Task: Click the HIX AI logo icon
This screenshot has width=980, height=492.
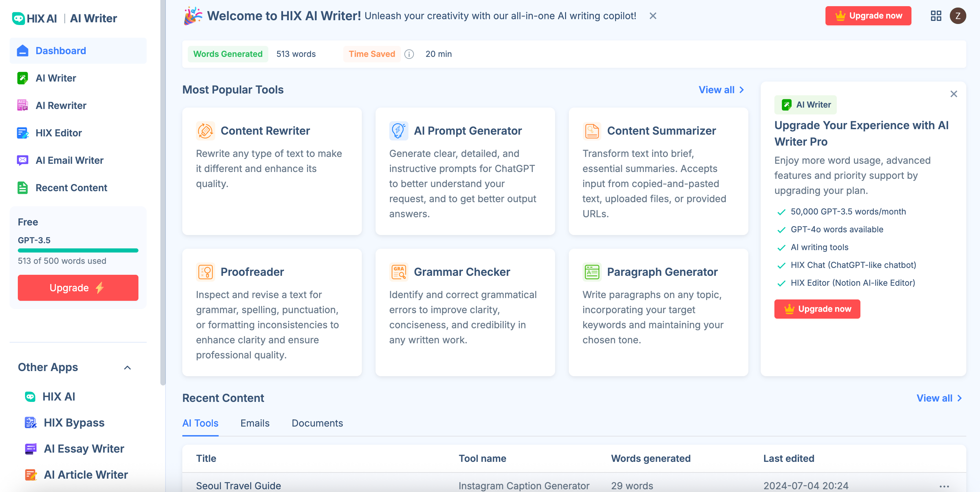Action: (18, 18)
